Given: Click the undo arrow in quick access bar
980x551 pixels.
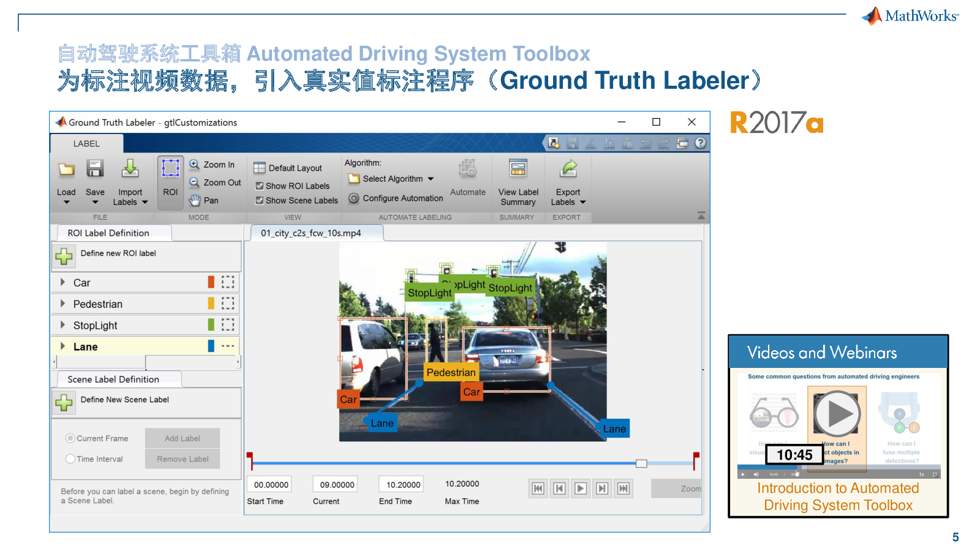Looking at the screenshot, I should (646, 143).
